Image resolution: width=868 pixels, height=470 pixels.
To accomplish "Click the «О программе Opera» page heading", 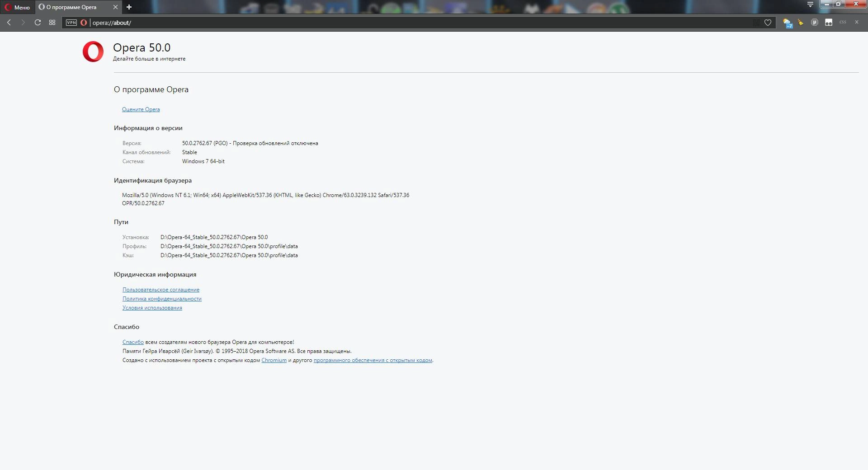I will (x=151, y=89).
